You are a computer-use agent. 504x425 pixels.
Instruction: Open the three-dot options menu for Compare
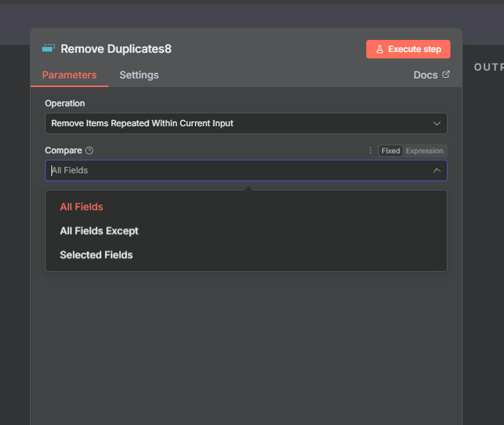[370, 150]
